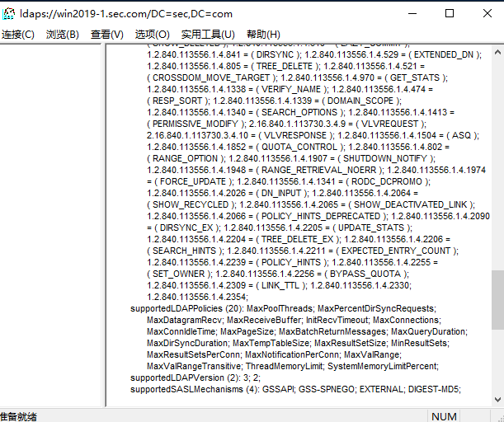Screen dimensions: 504x422
Task: Click the scrollbar down arrow
Action: pos(497,400)
